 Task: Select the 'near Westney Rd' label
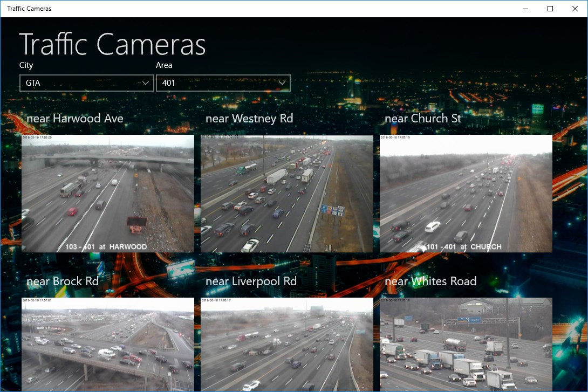pos(249,119)
